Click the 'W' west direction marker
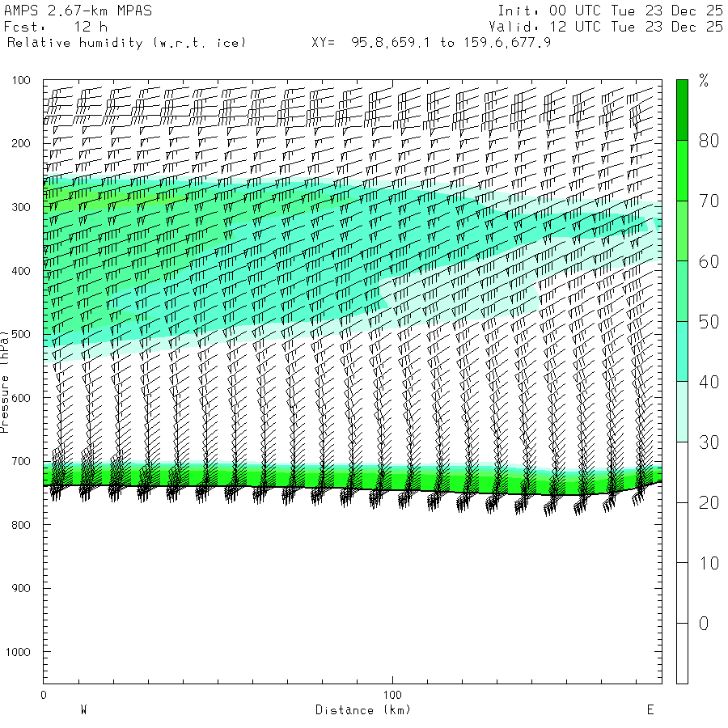 pyautogui.click(x=84, y=710)
